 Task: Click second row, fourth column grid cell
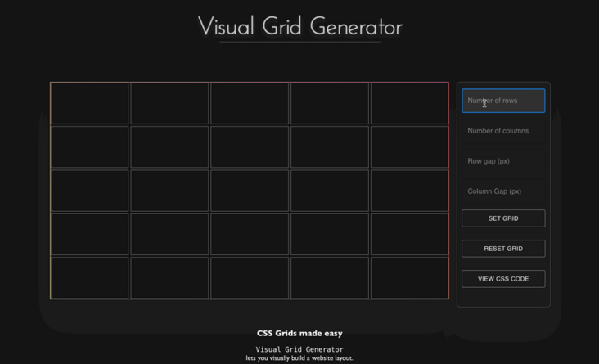pos(329,147)
